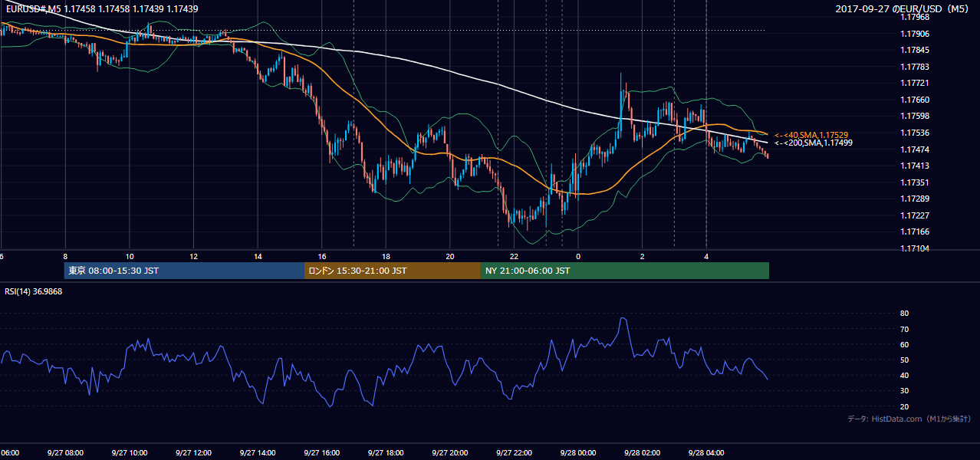Image resolution: width=980 pixels, height=460 pixels.
Task: Click price axis value 1.17906
Action: (x=913, y=34)
